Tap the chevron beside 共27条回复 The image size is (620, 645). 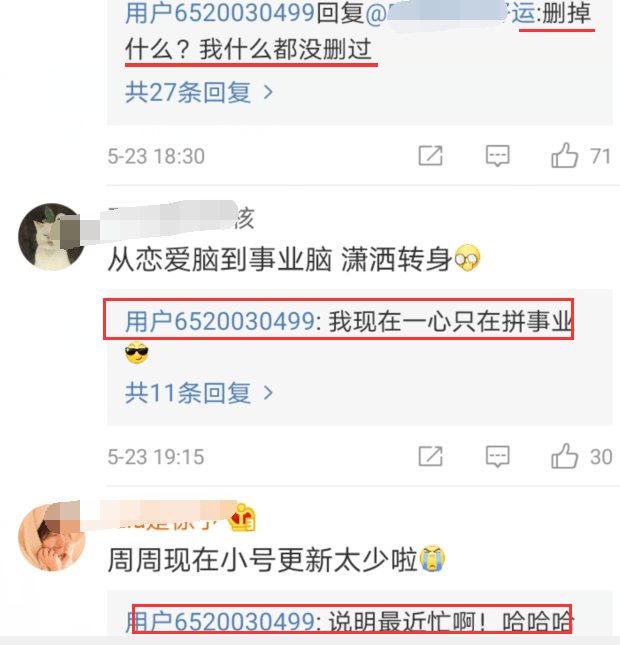pos(268,92)
